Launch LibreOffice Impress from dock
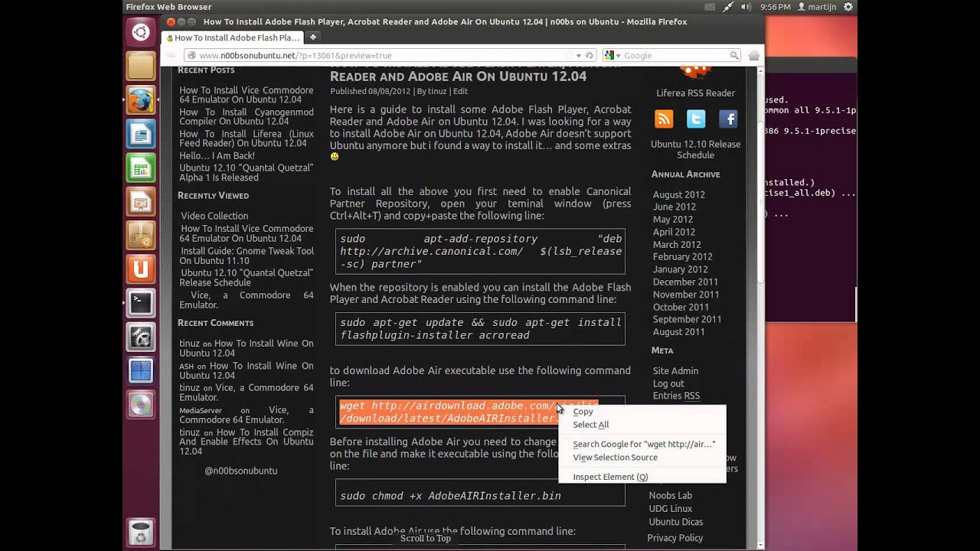The width and height of the screenshot is (980, 551). (x=141, y=202)
